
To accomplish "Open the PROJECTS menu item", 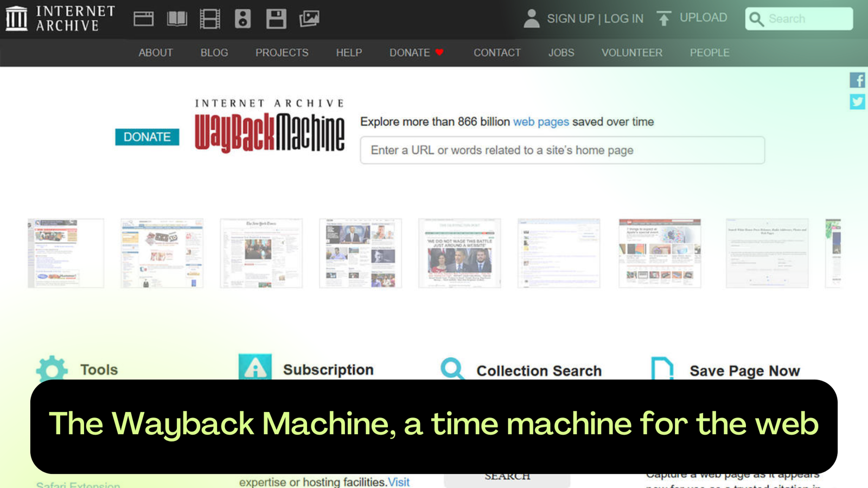I will [282, 53].
